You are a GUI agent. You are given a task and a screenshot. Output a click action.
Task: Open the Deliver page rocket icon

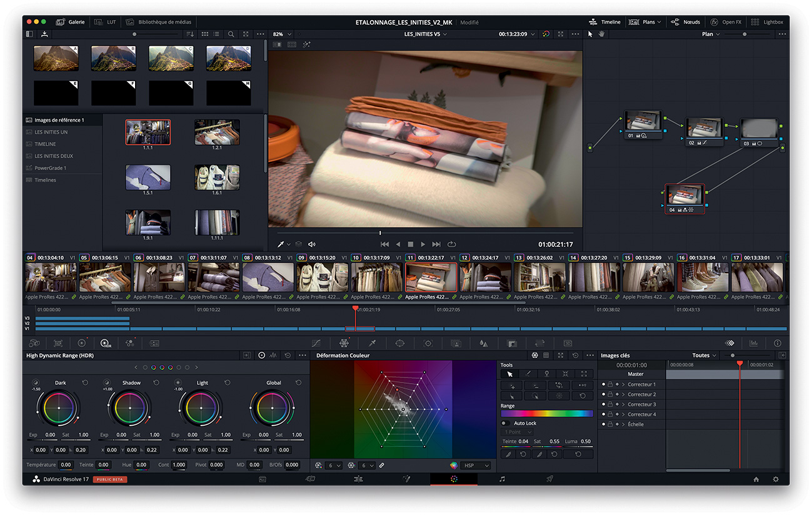(x=549, y=479)
